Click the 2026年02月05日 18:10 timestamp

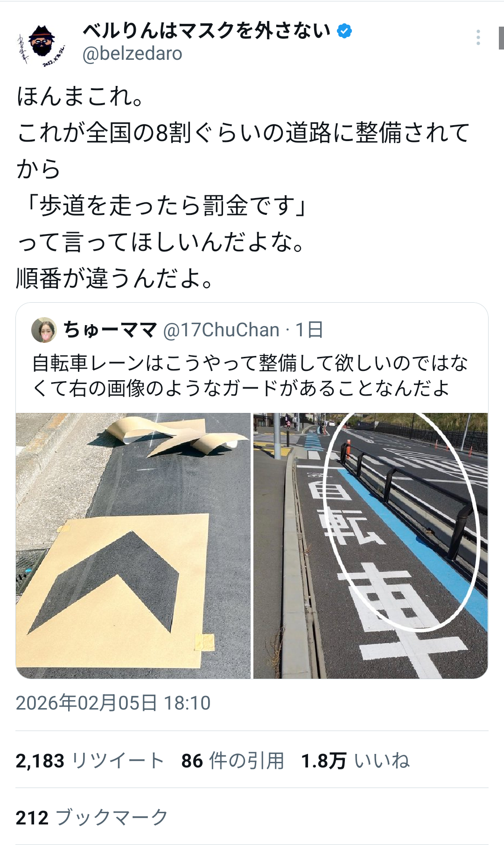click(x=113, y=703)
